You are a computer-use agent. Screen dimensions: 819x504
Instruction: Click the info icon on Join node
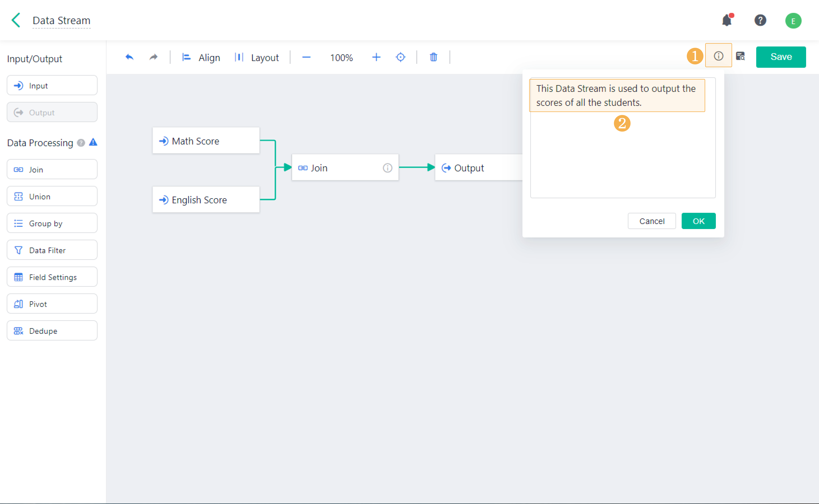[387, 168]
